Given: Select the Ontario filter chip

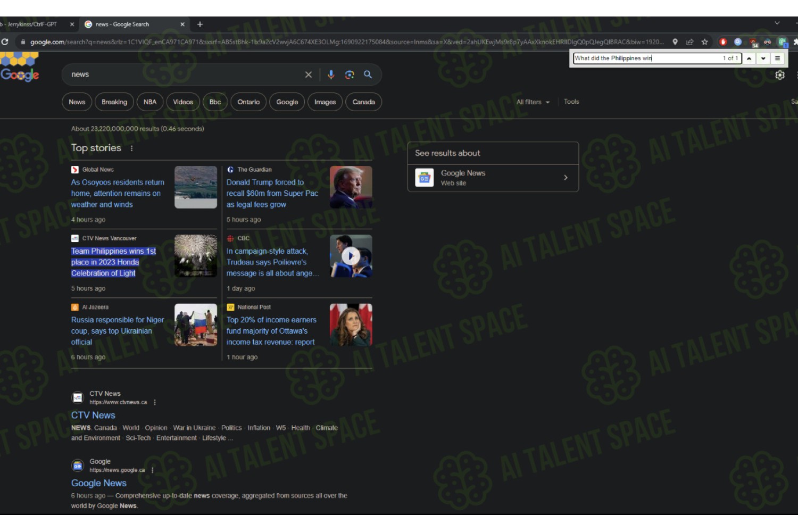Looking at the screenshot, I should [x=248, y=102].
